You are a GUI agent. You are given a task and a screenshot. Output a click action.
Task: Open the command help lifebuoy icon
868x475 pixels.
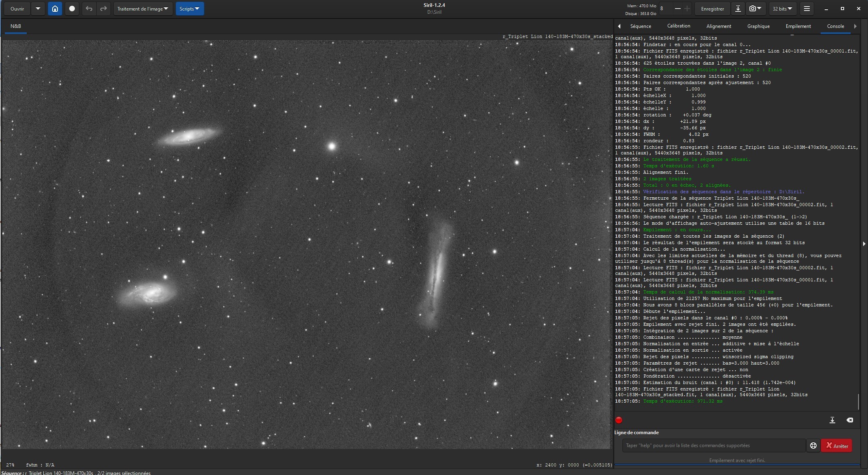click(813, 445)
